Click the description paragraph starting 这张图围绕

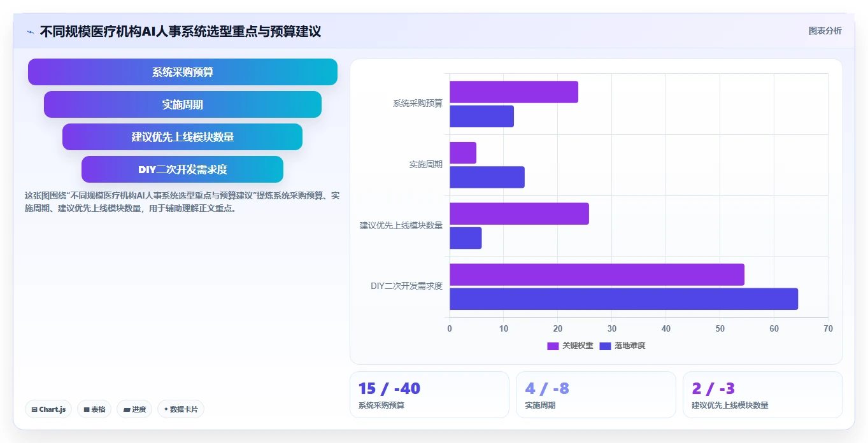point(182,202)
